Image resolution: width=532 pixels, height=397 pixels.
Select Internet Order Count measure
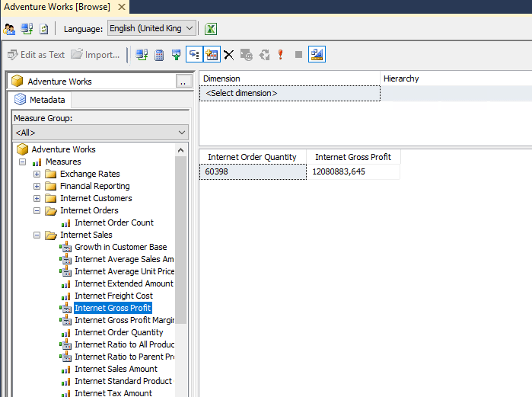pyautogui.click(x=114, y=223)
